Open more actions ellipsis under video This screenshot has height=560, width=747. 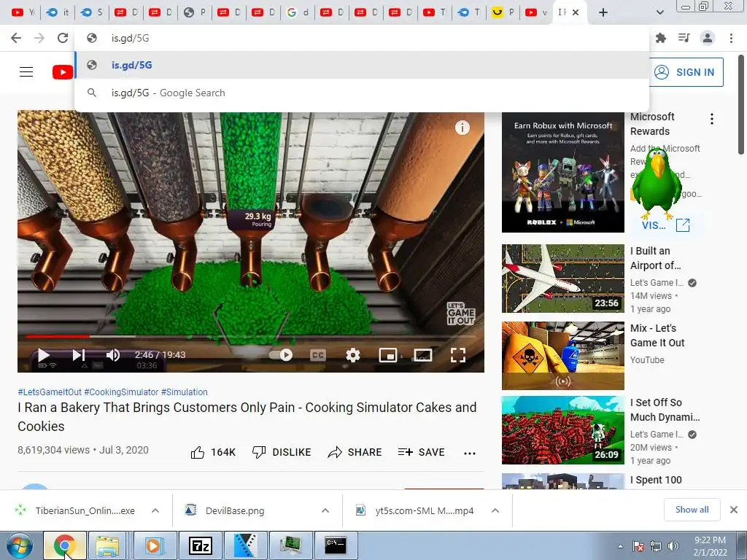470,454
